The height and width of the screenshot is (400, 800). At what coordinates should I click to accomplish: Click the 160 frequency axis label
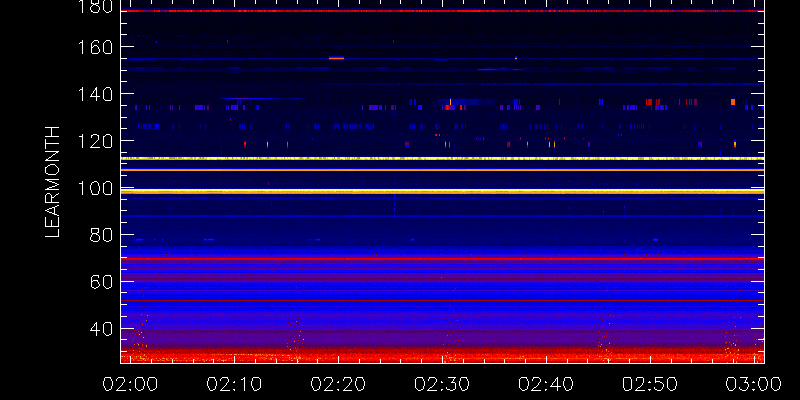95,47
